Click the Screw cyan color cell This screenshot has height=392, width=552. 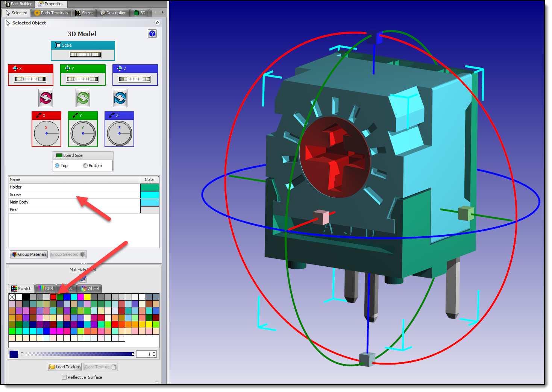pyautogui.click(x=150, y=194)
